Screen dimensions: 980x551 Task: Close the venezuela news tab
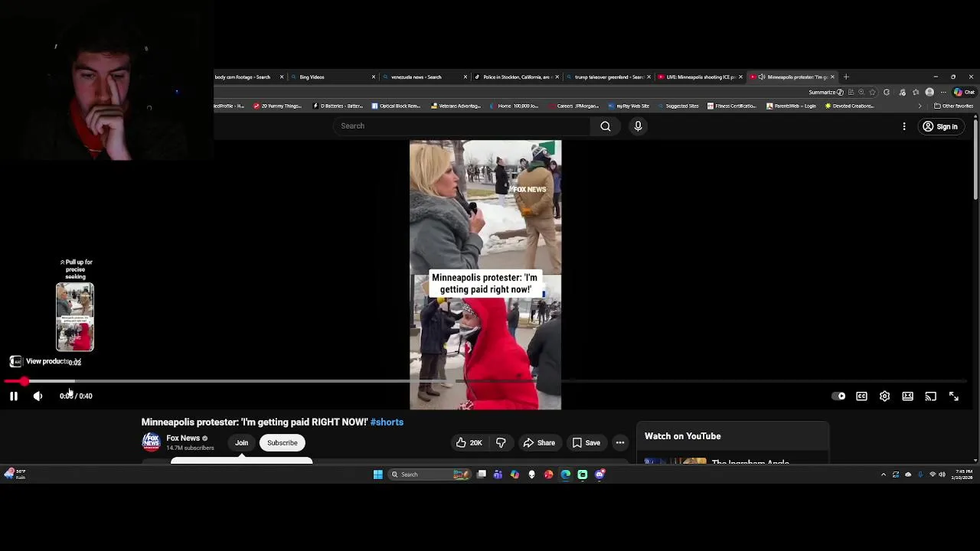pyautogui.click(x=465, y=77)
